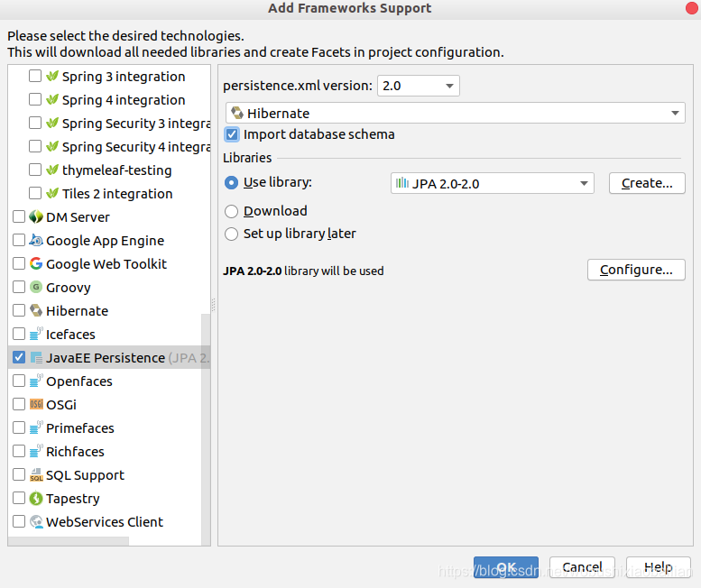Click the Spring 3 integration leaf icon
This screenshot has width=701, height=588.
point(52,76)
